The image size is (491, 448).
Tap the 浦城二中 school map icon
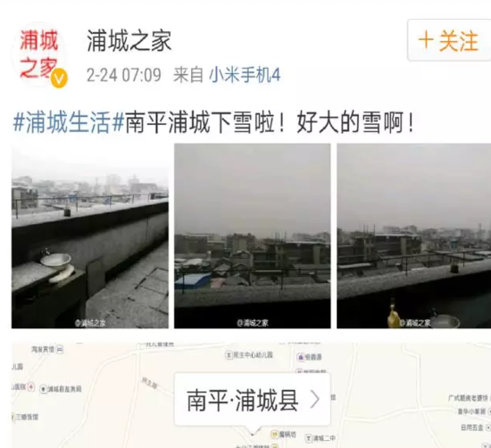click(309, 438)
